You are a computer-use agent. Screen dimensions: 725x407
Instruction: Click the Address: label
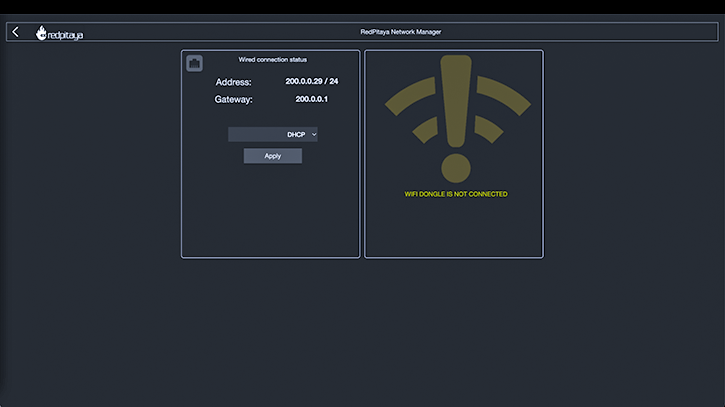pos(233,82)
